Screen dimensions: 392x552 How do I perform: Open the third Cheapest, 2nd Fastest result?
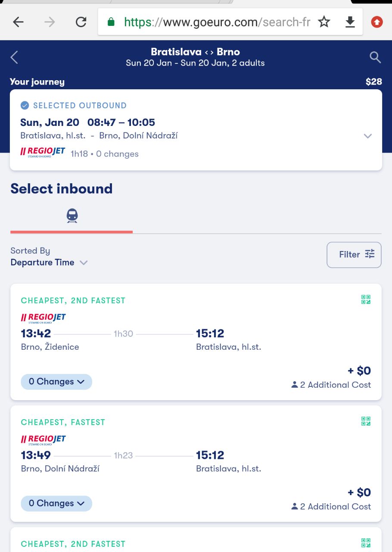pos(196,540)
